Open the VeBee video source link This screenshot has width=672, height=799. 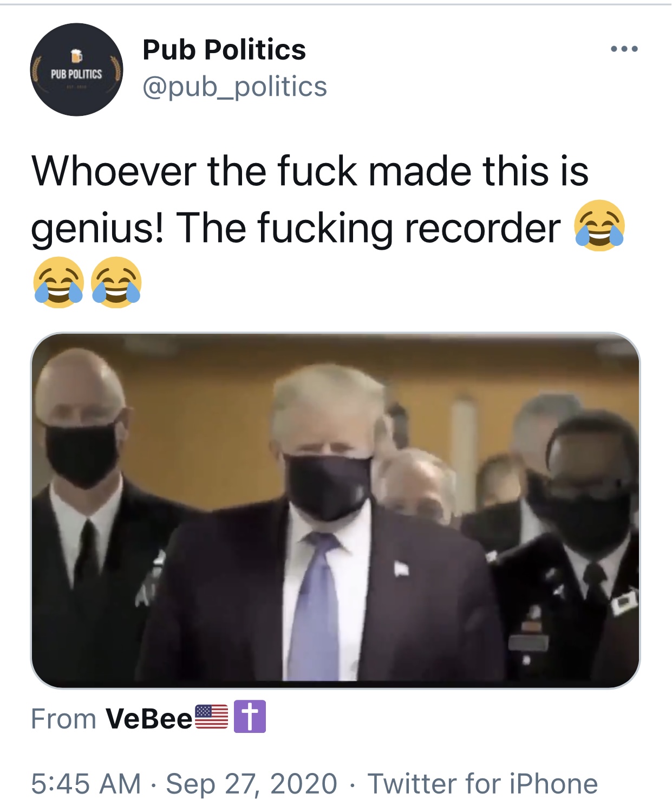tap(149, 719)
